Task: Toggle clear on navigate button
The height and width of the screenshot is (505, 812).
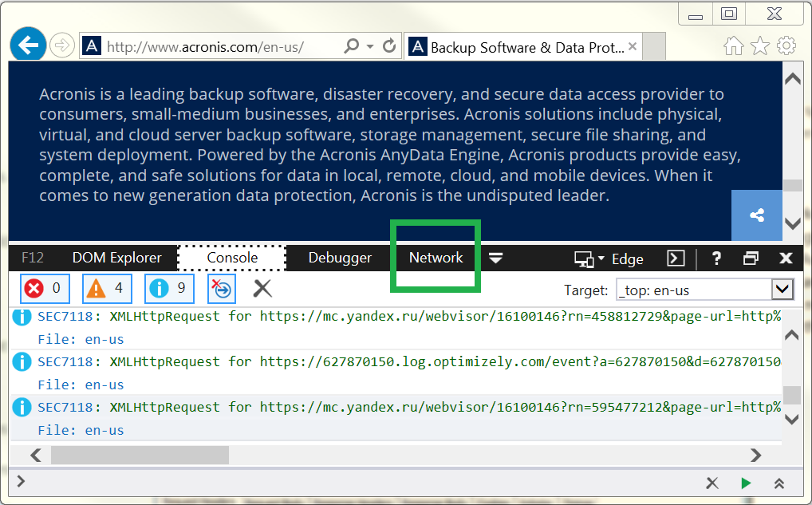Action: (x=222, y=289)
